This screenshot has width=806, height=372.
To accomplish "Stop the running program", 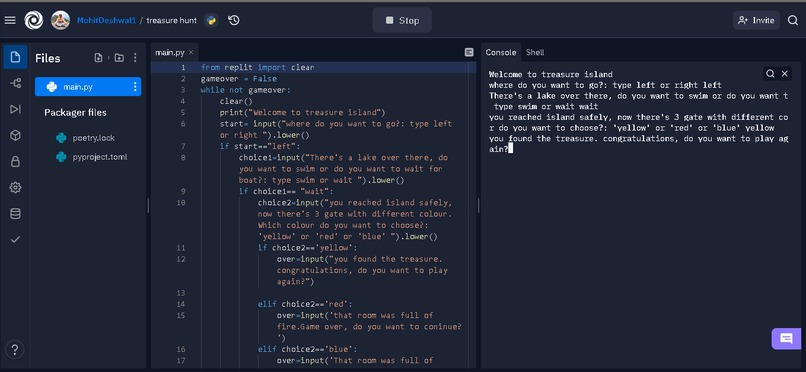I will coord(402,21).
